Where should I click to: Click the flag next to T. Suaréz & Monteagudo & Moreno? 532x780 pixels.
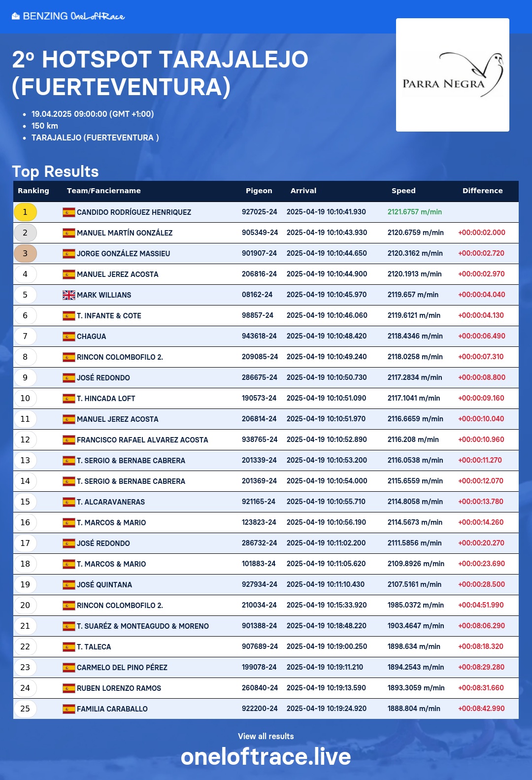pos(69,626)
